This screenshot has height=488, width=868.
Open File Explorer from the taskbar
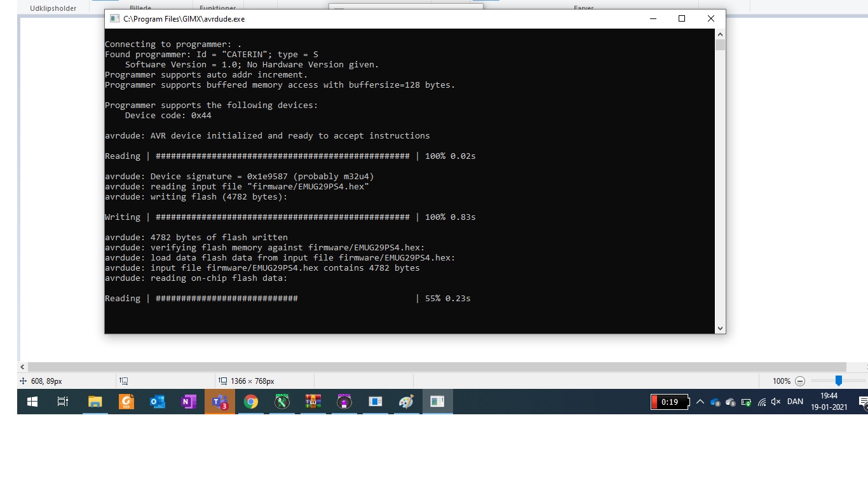click(95, 402)
